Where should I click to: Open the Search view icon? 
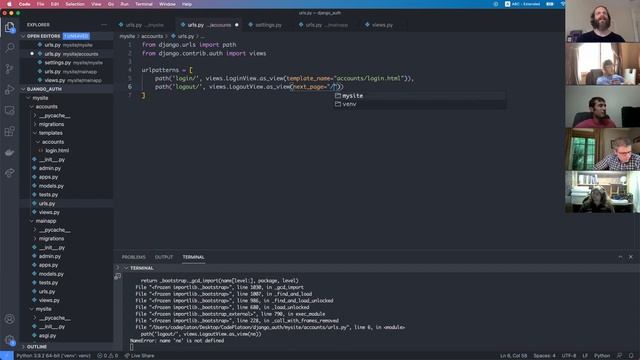point(9,48)
